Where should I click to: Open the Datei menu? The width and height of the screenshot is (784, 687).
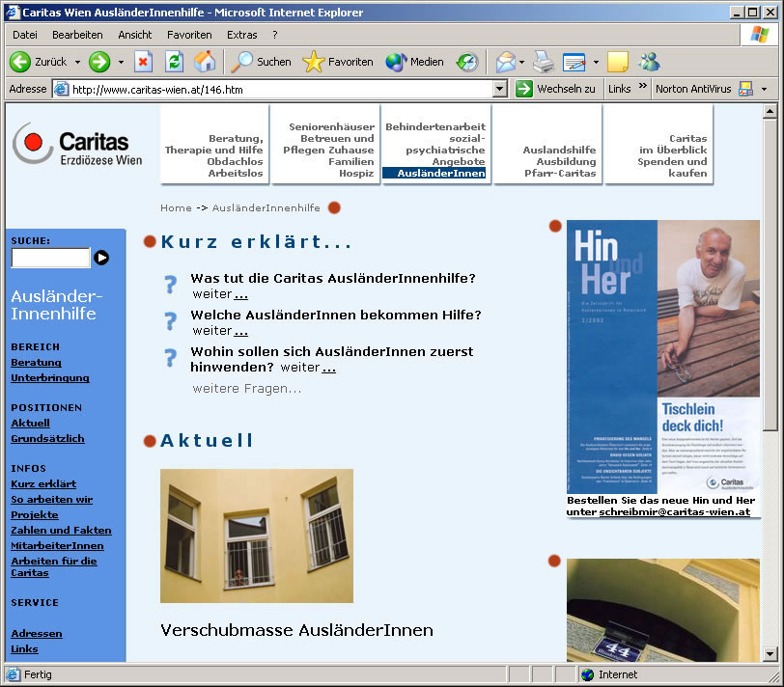pos(25,35)
